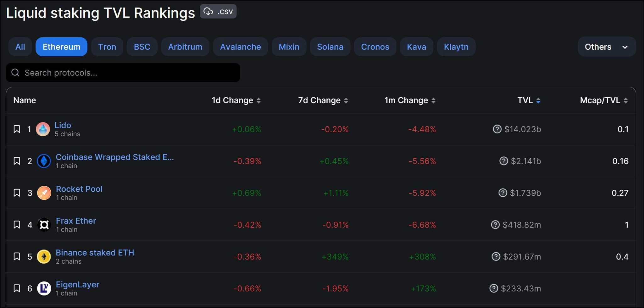
Task: Bookmark the Coinbase Wrapped Staked ETH row
Action: [x=17, y=161]
